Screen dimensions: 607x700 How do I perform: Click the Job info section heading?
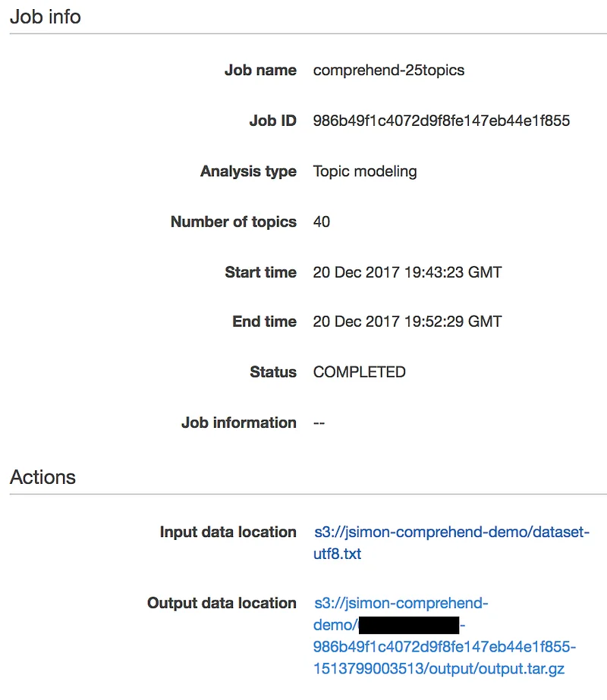(x=45, y=17)
